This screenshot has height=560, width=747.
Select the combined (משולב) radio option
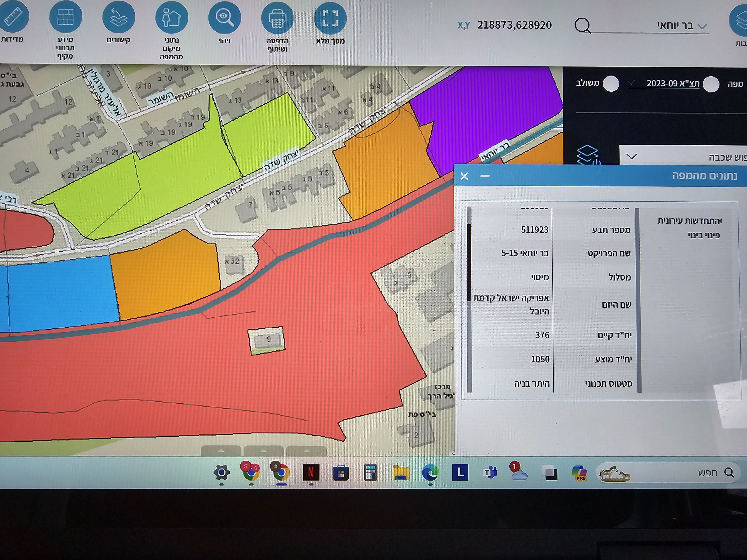click(x=611, y=84)
